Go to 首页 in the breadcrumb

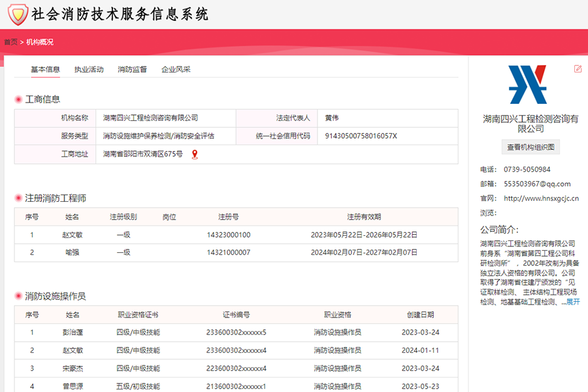point(10,42)
